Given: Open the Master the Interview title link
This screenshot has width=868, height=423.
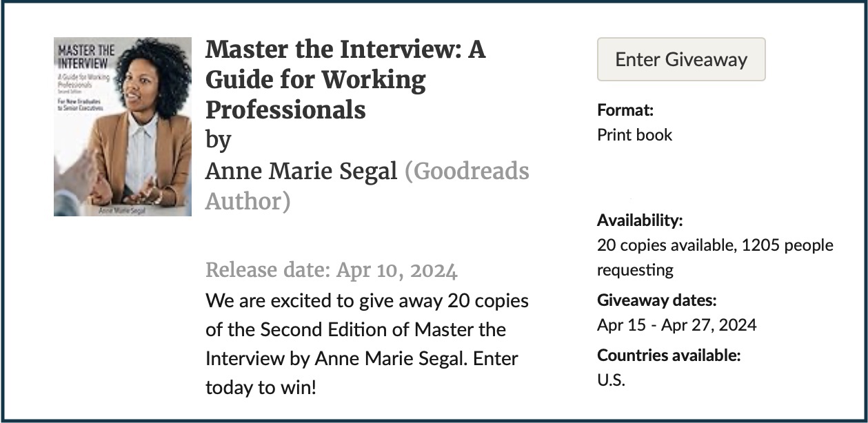Looking at the screenshot, I should (x=345, y=80).
